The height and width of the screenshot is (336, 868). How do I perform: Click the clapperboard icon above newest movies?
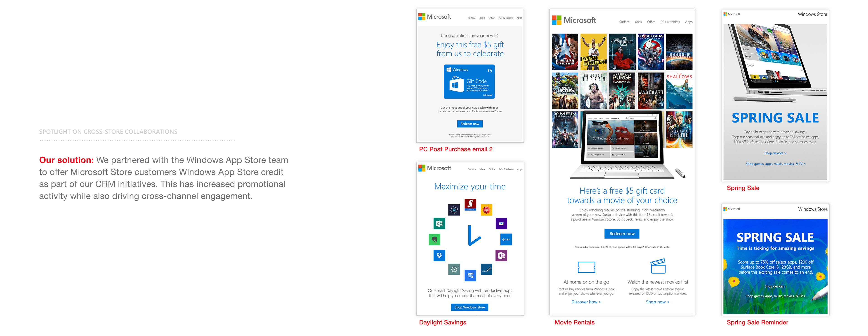[x=658, y=266]
